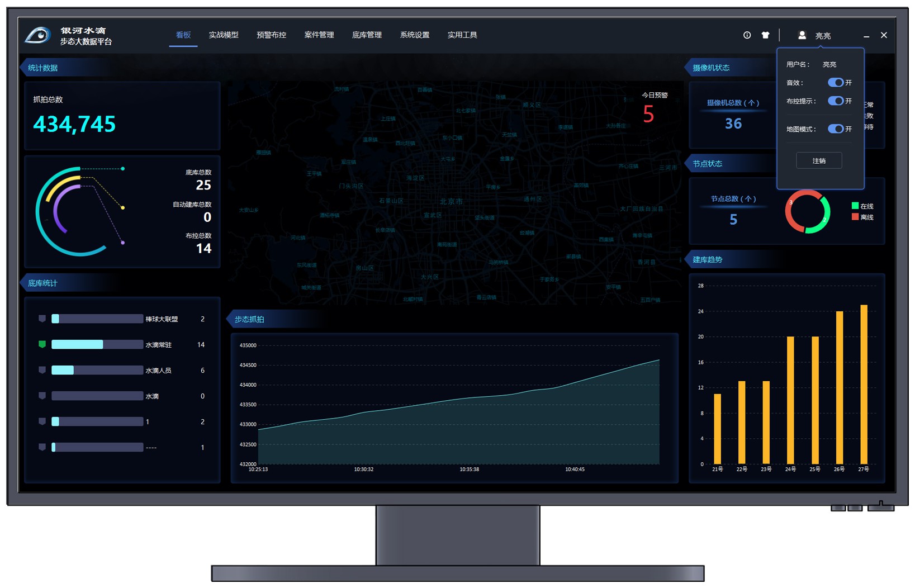
Task: Disable the 布控提示 toggle switch
Action: pyautogui.click(x=836, y=101)
